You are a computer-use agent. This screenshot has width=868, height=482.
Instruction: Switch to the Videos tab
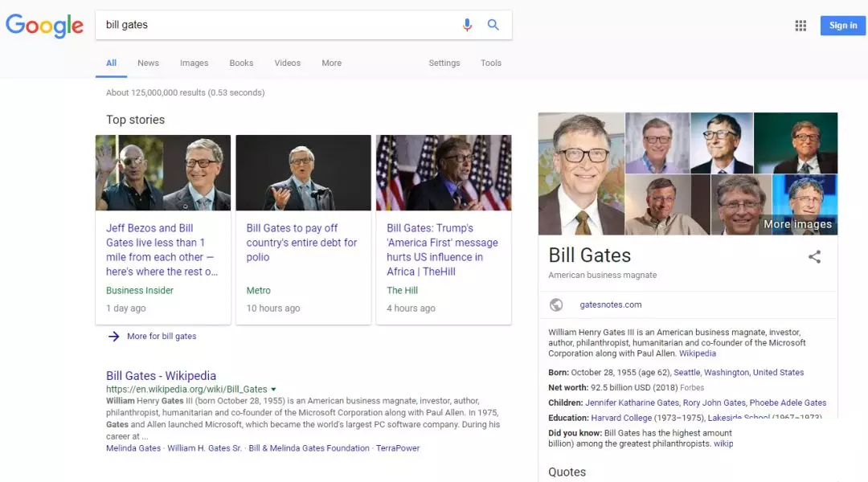tap(287, 63)
